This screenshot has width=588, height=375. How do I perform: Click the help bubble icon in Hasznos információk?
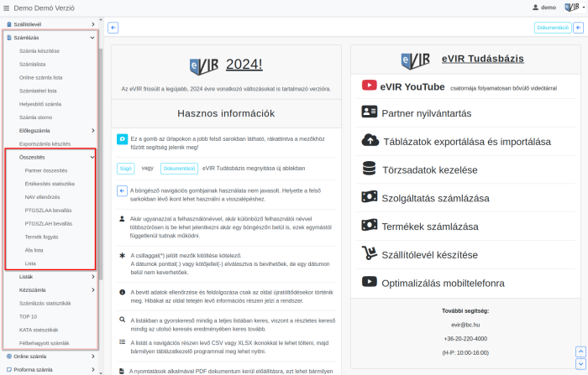(123, 139)
